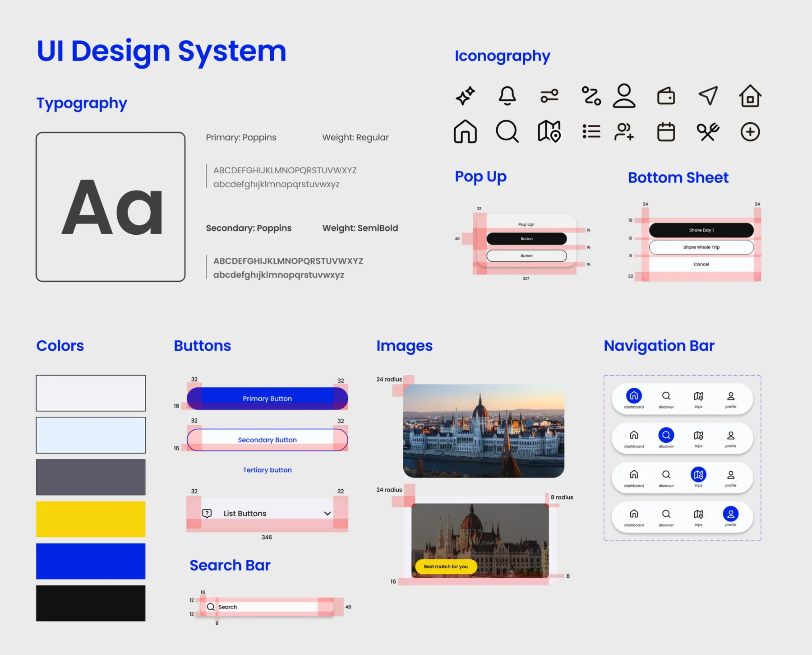The image size is (812, 655).
Task: Click the paper plane send icon
Action: [x=708, y=96]
